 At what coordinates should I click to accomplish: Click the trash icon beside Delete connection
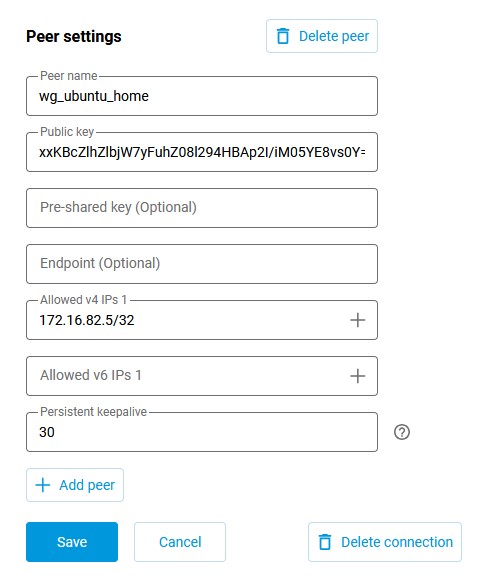pyautogui.click(x=325, y=542)
